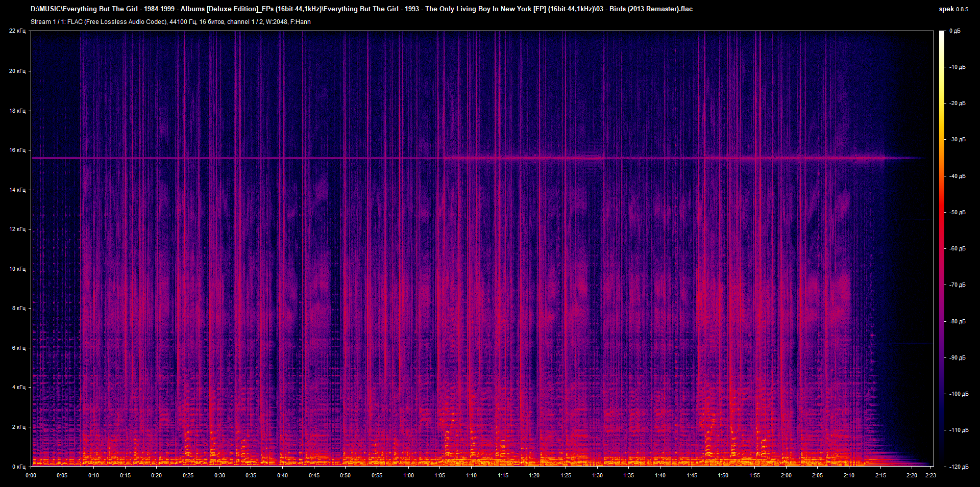Viewport: 980px width, 487px height.
Task: Click the '2:20' time axis label
Action: [x=912, y=475]
